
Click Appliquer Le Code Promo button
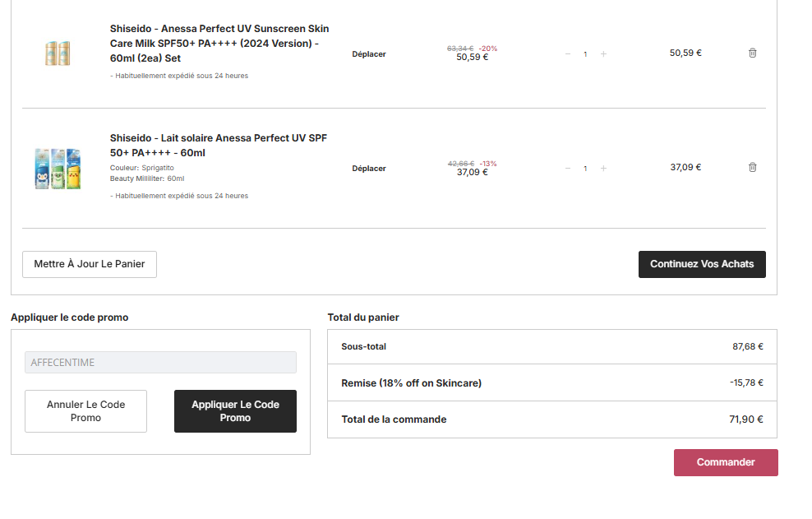click(x=235, y=411)
